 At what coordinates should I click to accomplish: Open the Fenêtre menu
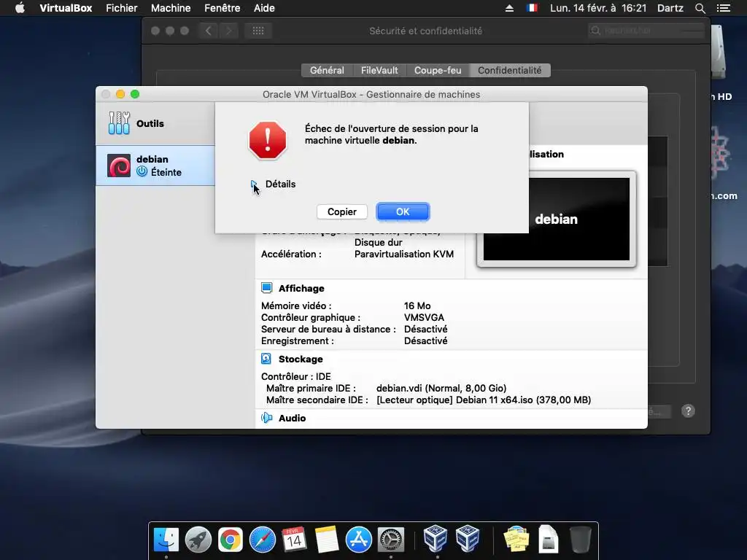[x=222, y=8]
